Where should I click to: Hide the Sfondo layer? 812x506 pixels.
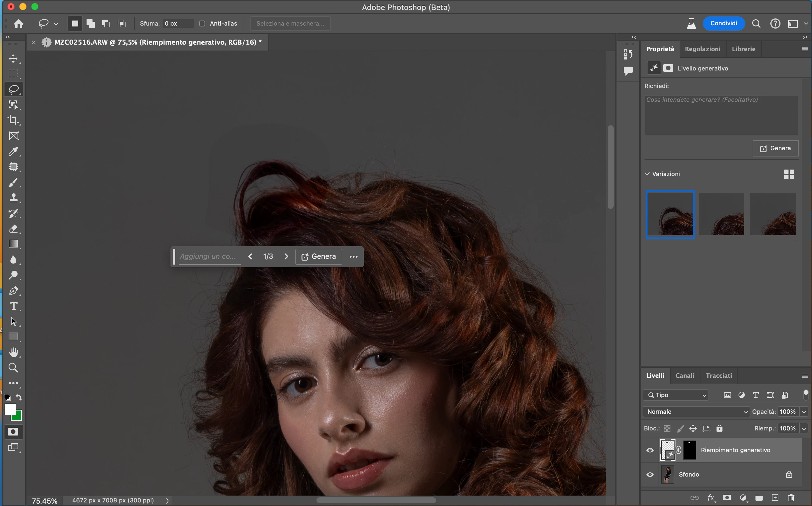click(x=650, y=474)
